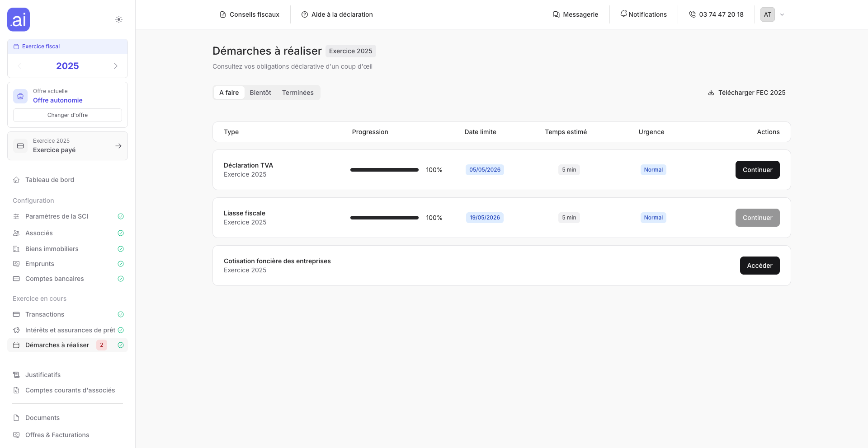Switch to the Terminées tab
Viewport: 868px width, 448px height.
[x=297, y=93]
